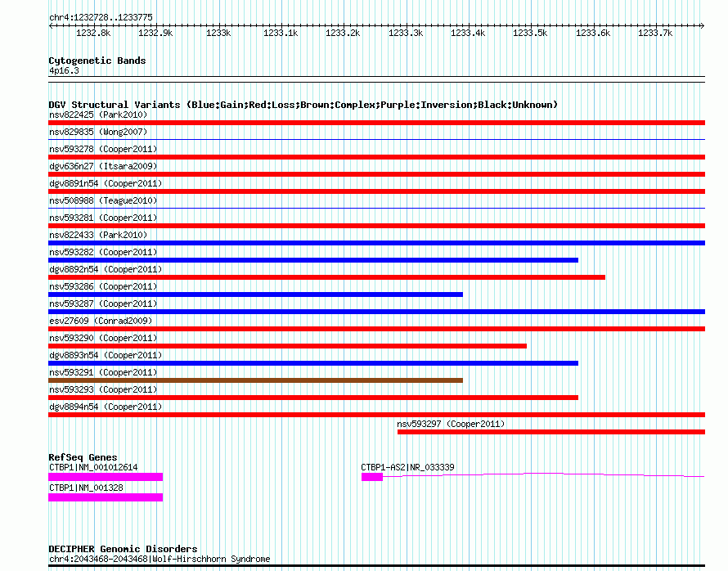Image resolution: width=728 pixels, height=571 pixels.
Task: Click the 1233.5k ruler tick label
Action: coord(530,33)
